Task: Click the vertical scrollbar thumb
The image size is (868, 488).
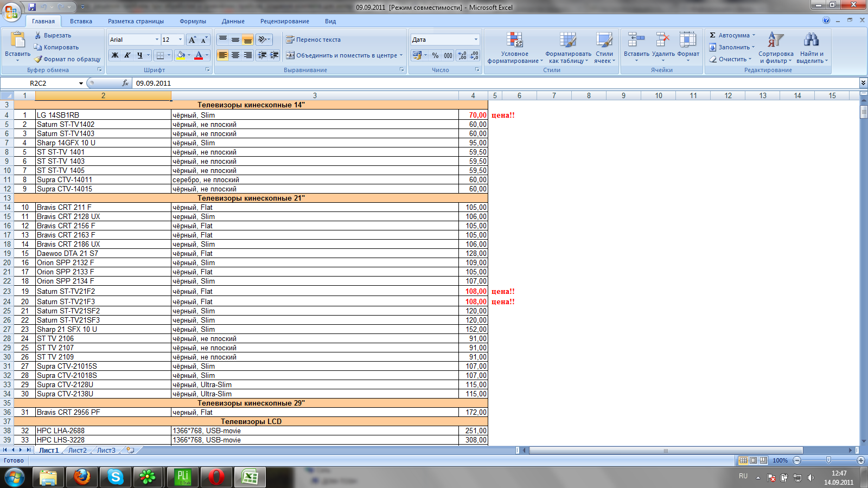Action: [x=863, y=112]
